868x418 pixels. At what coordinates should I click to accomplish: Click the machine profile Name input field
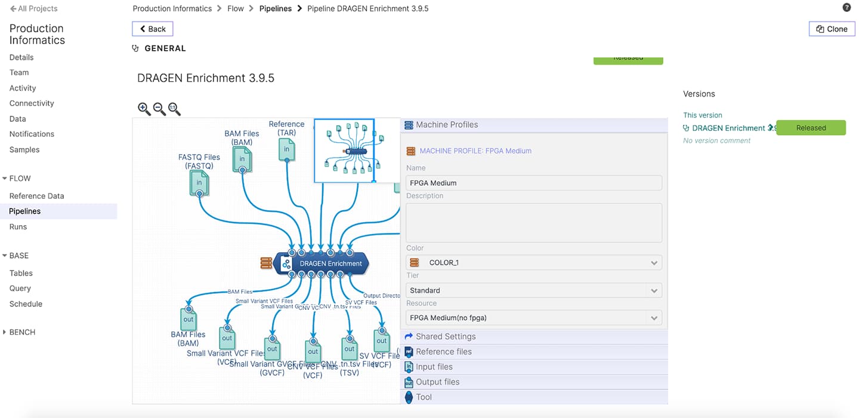coord(533,183)
